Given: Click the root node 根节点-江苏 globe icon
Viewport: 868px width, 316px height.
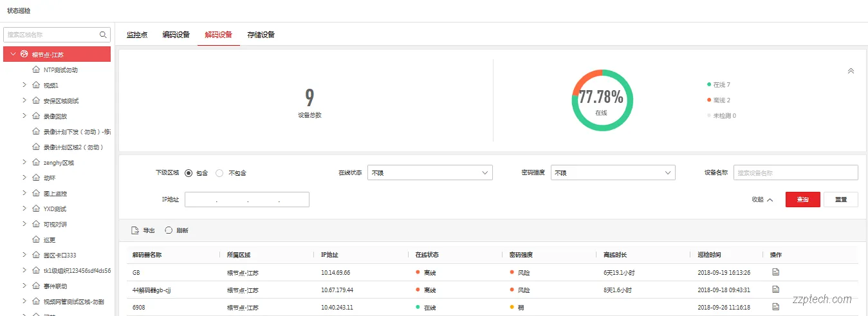Looking at the screenshot, I should tap(24, 54).
